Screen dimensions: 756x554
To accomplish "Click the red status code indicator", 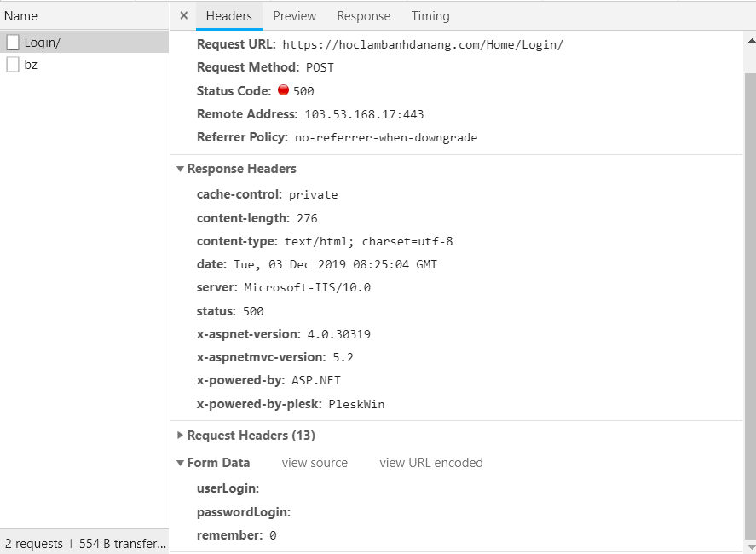I will (x=283, y=90).
